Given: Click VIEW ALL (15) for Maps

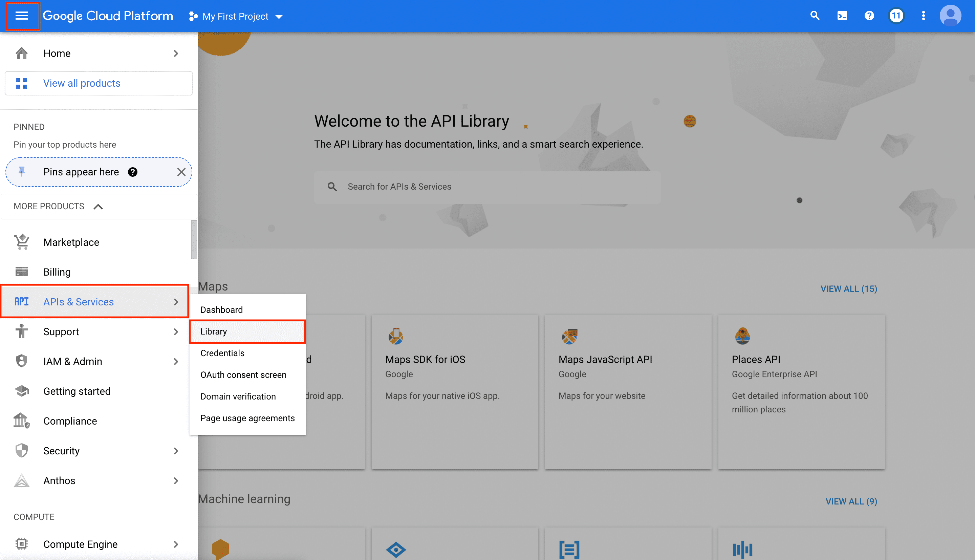Looking at the screenshot, I should pos(848,289).
